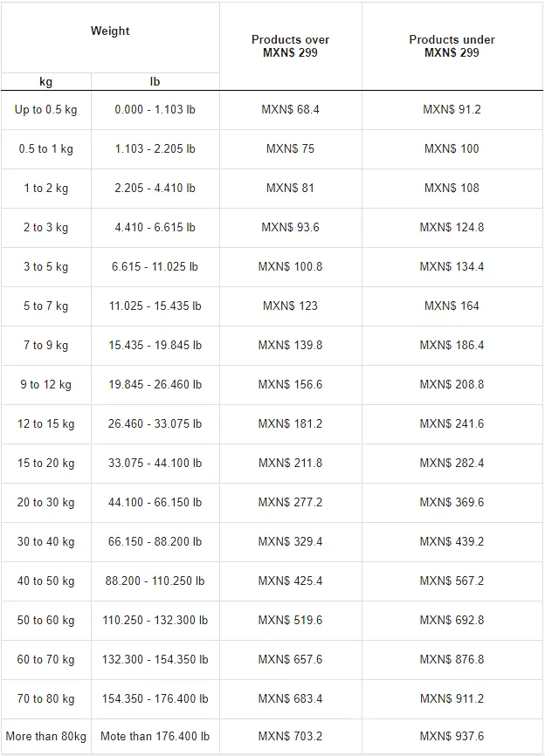This screenshot has width=545, height=756.
Task: Select the 12 to 15 kg row label
Action: [x=45, y=423]
